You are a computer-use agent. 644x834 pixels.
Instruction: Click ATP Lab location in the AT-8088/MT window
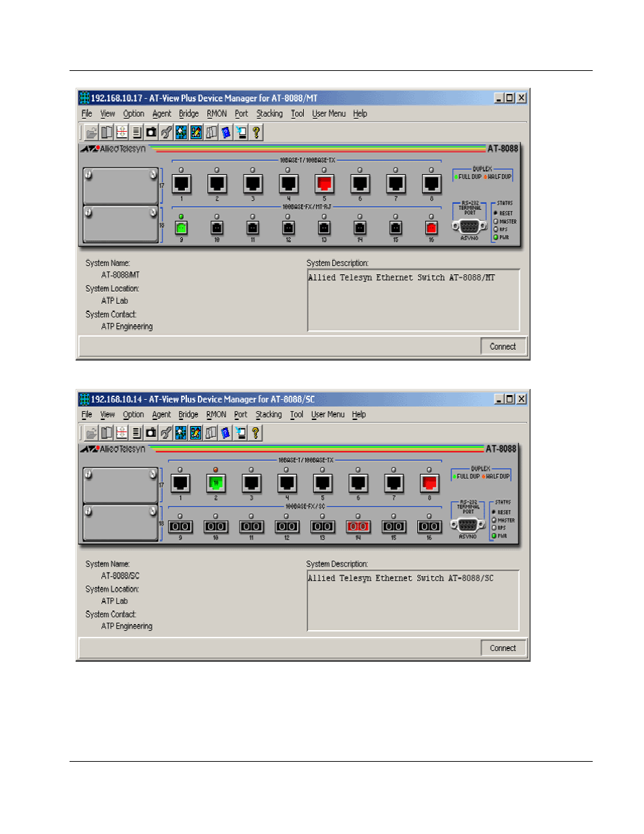coord(115,301)
